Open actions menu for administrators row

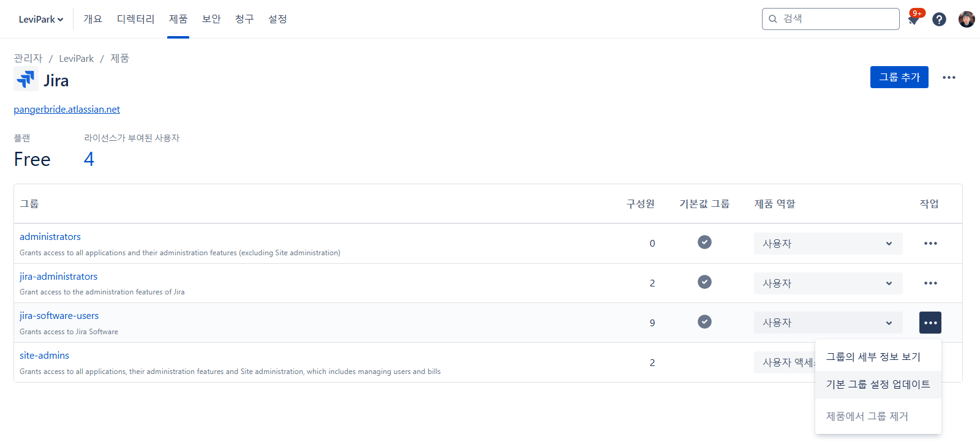[x=930, y=244]
